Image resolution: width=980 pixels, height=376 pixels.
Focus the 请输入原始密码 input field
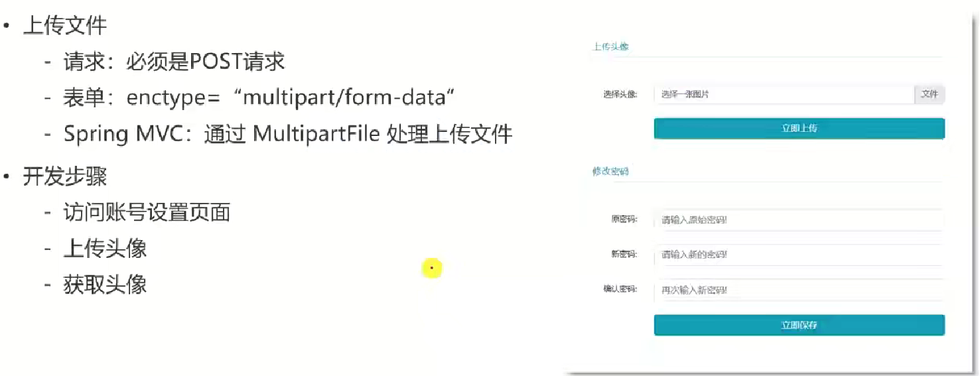click(x=798, y=219)
